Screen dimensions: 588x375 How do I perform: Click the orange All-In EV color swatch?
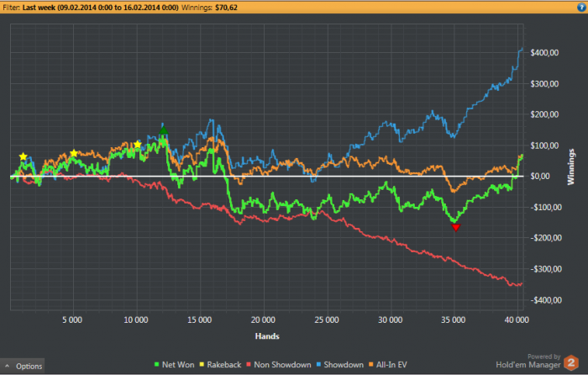pos(371,364)
